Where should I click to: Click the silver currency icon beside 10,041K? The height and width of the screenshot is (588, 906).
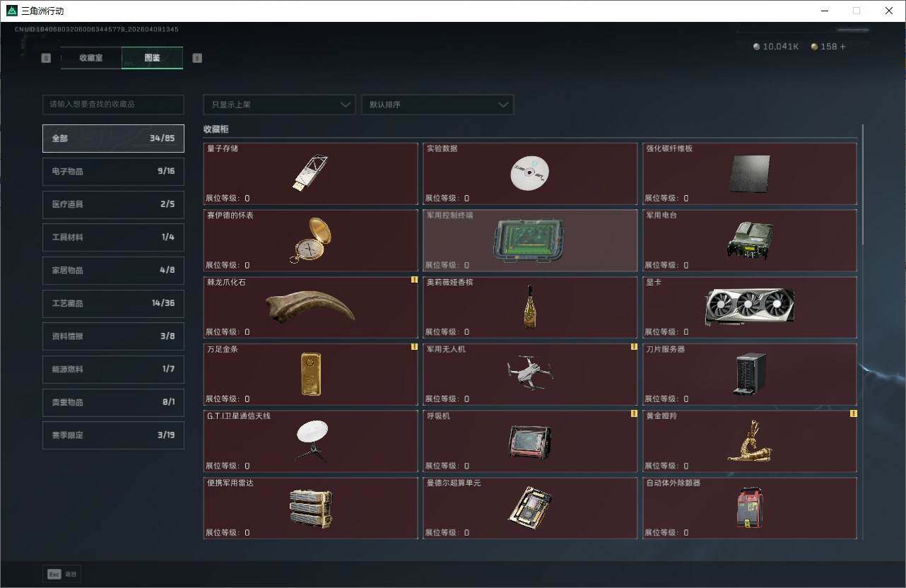click(x=757, y=47)
